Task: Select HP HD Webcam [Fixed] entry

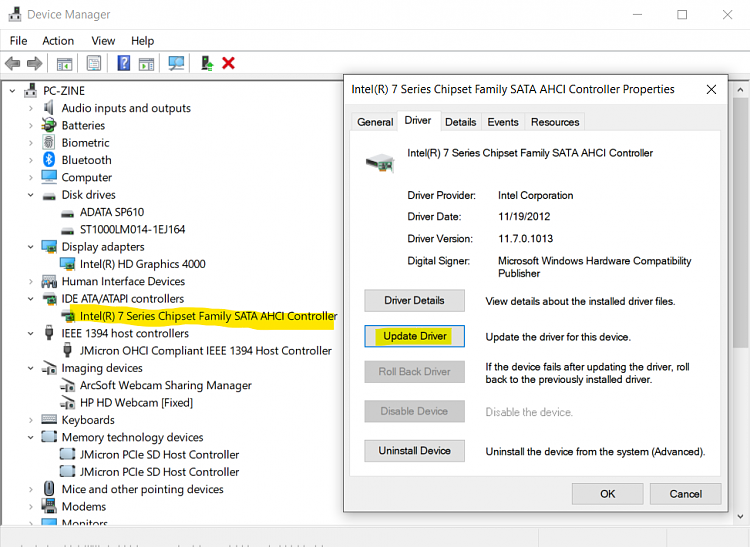Action: point(136,403)
